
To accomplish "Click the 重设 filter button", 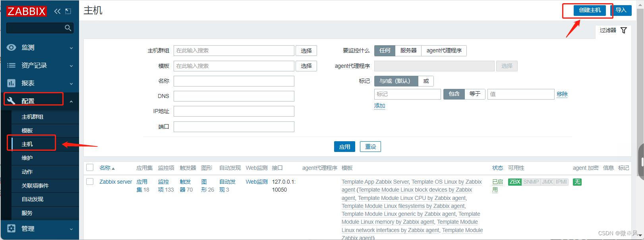I will point(370,146).
